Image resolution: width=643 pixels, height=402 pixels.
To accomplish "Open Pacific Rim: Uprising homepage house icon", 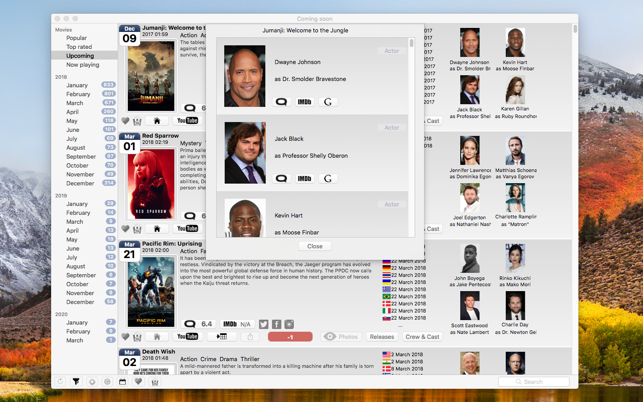I will click(x=157, y=336).
